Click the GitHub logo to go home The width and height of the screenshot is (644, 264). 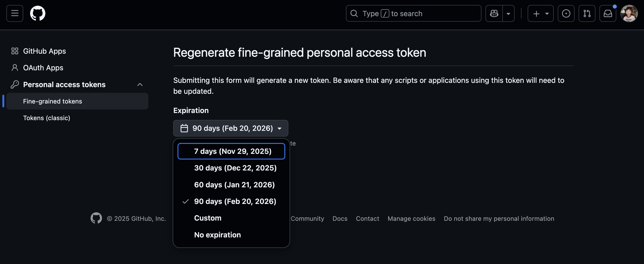coord(37,13)
